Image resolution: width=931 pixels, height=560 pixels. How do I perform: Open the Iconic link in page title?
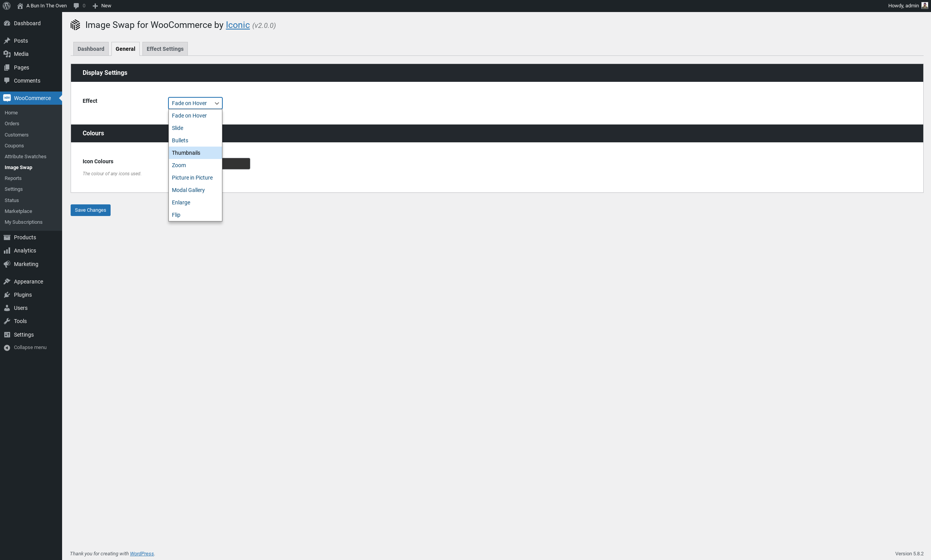pos(238,25)
